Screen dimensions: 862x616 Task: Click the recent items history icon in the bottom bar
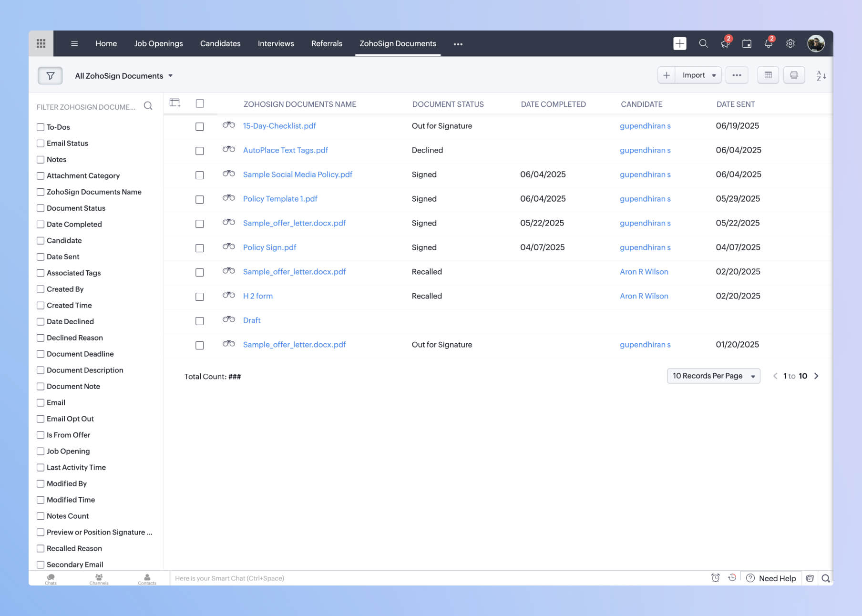coord(732,578)
